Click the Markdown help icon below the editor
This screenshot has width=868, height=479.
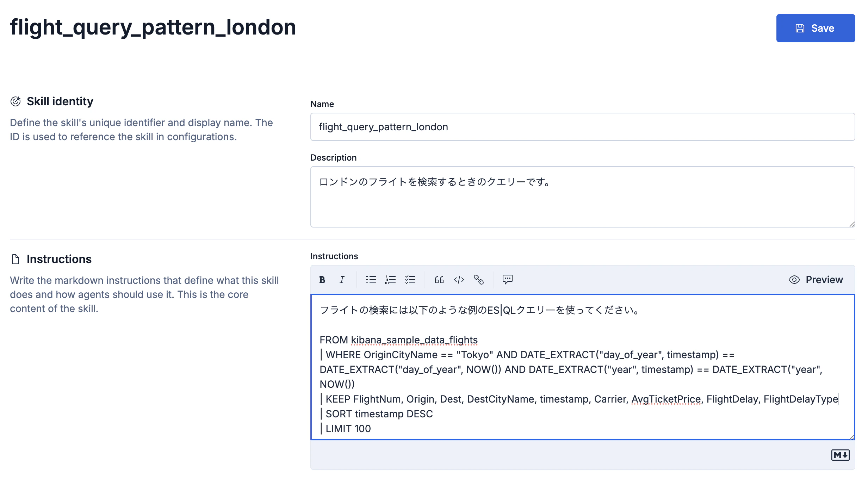click(840, 455)
